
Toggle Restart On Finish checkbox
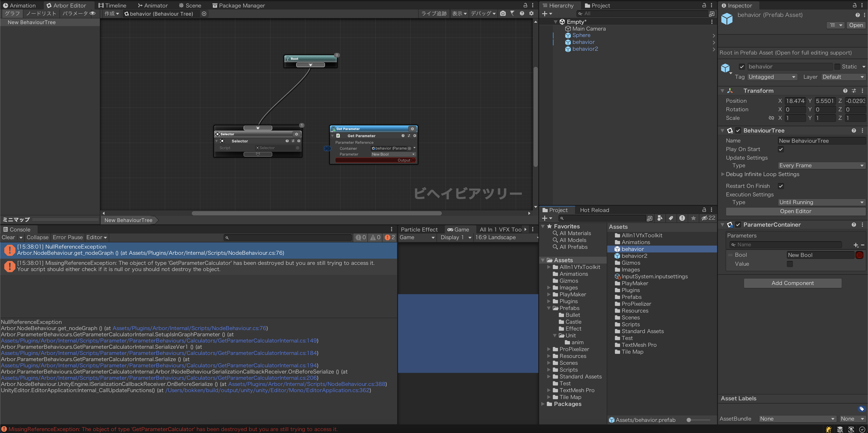click(x=781, y=186)
